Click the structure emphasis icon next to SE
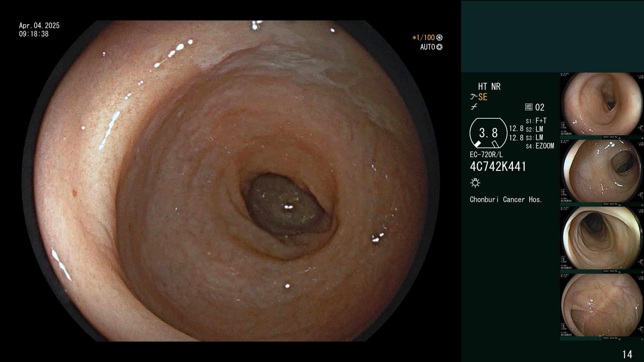The width and height of the screenshot is (644, 362). [474, 97]
